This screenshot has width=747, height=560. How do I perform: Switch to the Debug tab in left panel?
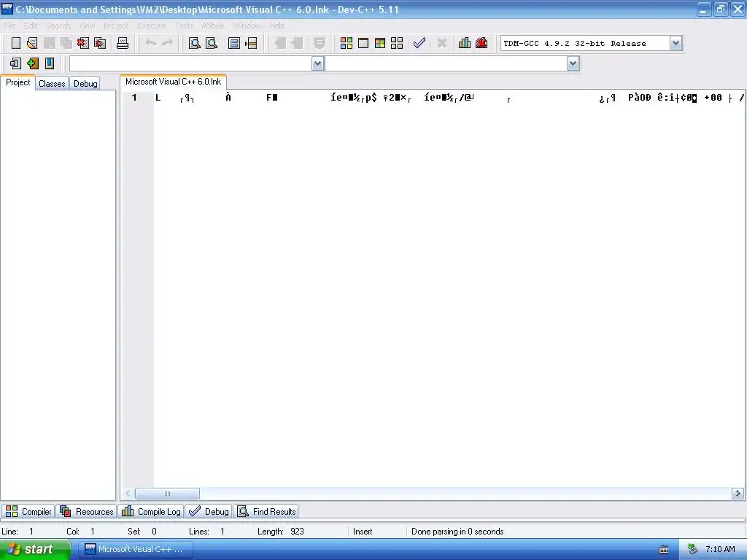click(85, 83)
